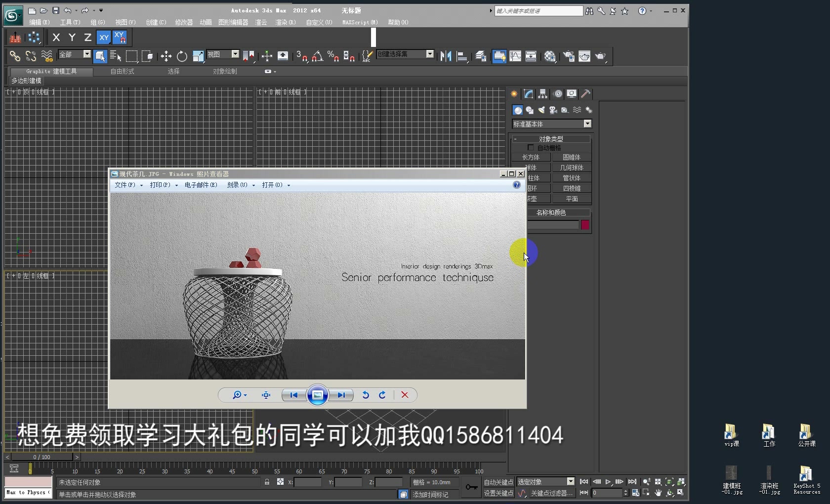The image size is (830, 504).
Task: Select Lights category in Create panel
Action: tap(541, 110)
